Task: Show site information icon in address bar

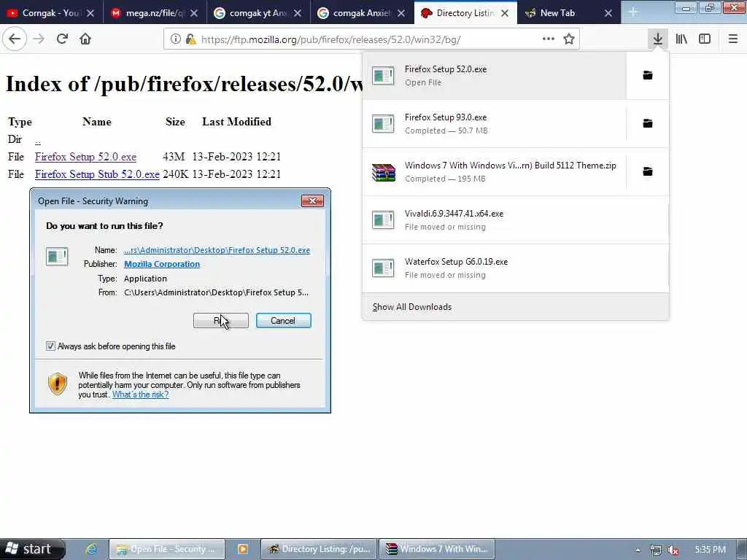Action: tap(175, 39)
